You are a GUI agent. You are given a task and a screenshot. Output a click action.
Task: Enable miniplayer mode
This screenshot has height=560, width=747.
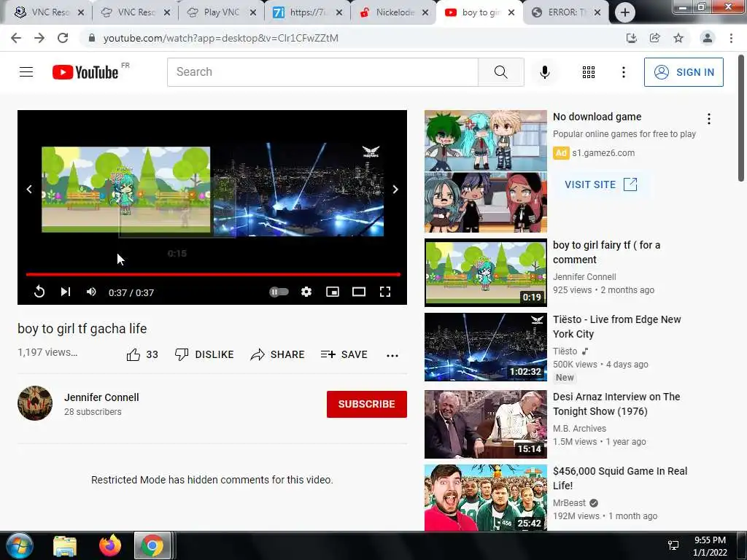(333, 292)
